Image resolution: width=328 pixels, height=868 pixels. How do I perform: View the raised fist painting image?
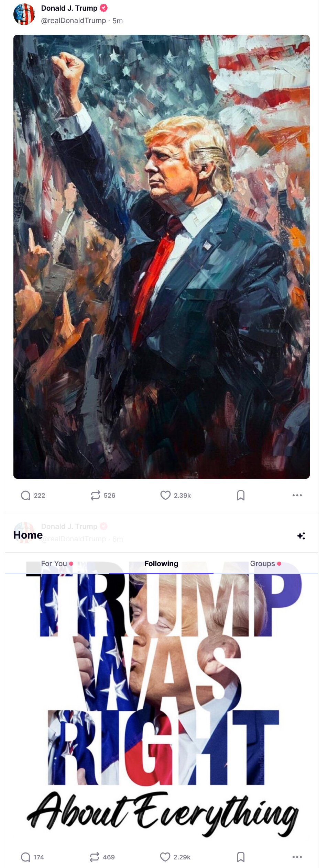pos(162,257)
